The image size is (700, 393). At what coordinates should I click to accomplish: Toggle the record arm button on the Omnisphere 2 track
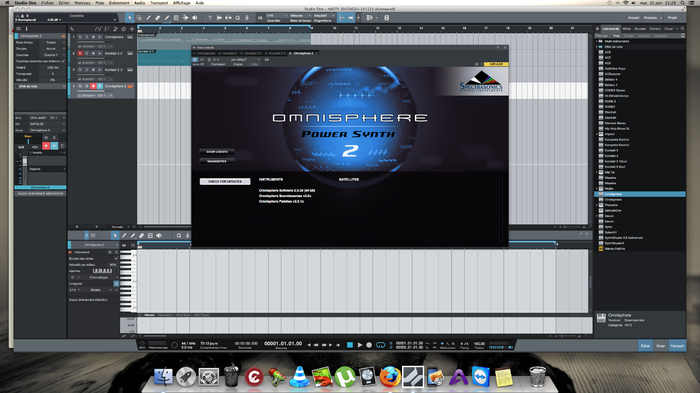93,86
